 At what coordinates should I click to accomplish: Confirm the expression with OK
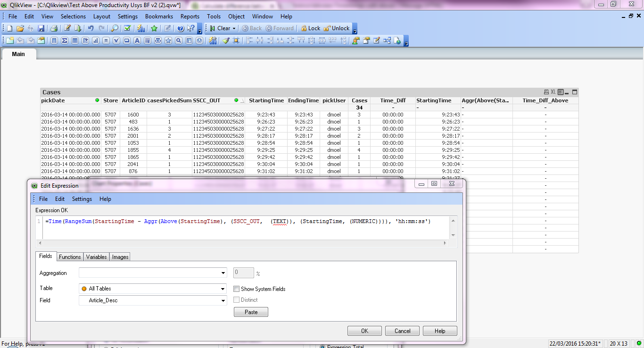coord(364,331)
